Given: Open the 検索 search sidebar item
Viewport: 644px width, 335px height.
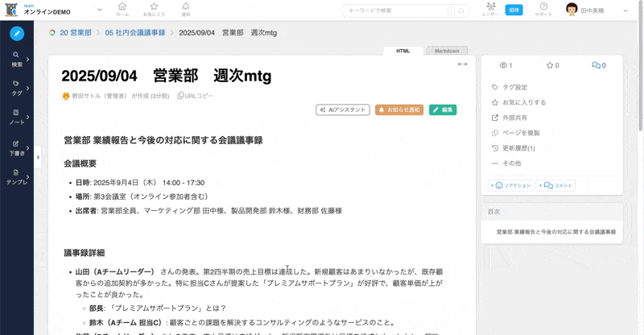Looking at the screenshot, I should coord(16,60).
